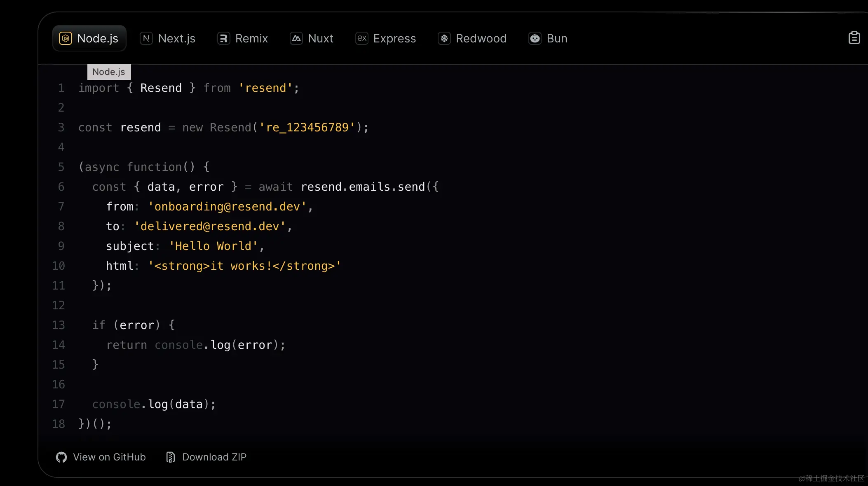This screenshot has width=868, height=486.
Task: Switch to the Next.js tab
Action: pos(176,38)
